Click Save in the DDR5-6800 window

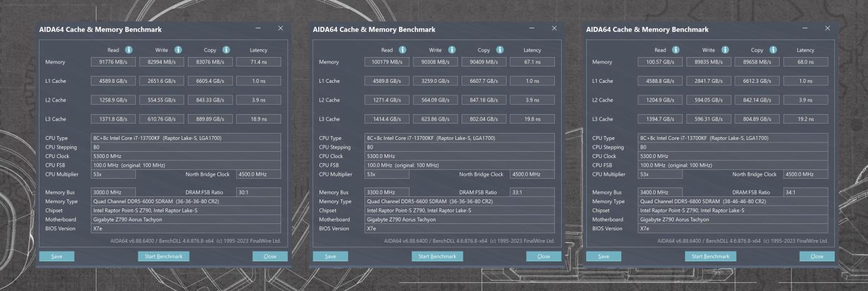tap(603, 256)
